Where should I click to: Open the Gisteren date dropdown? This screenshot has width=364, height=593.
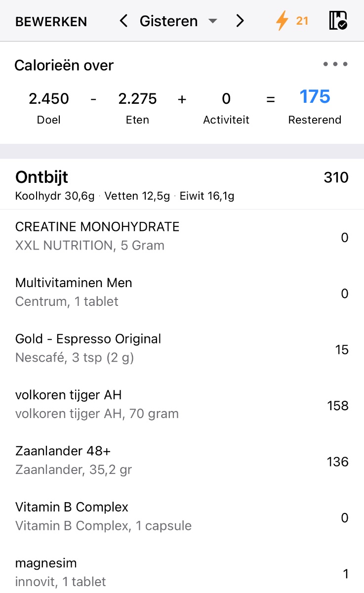[178, 21]
